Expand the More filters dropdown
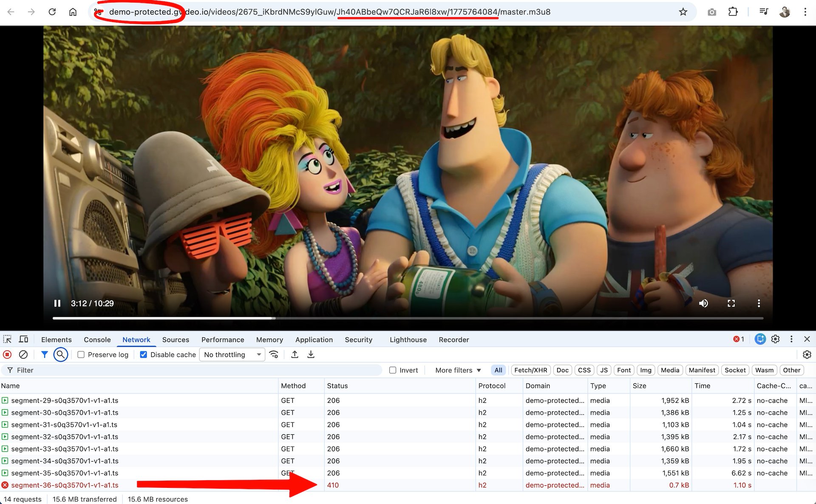The width and height of the screenshot is (816, 504). (x=458, y=371)
